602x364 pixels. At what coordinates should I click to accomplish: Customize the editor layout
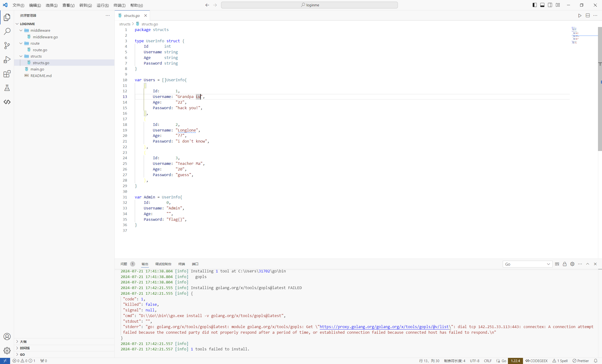pos(558,5)
